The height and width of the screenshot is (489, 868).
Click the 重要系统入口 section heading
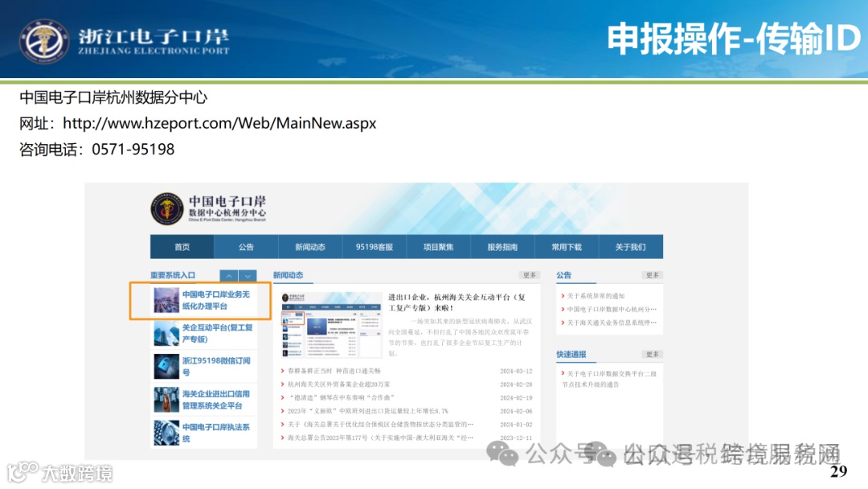coord(173,275)
